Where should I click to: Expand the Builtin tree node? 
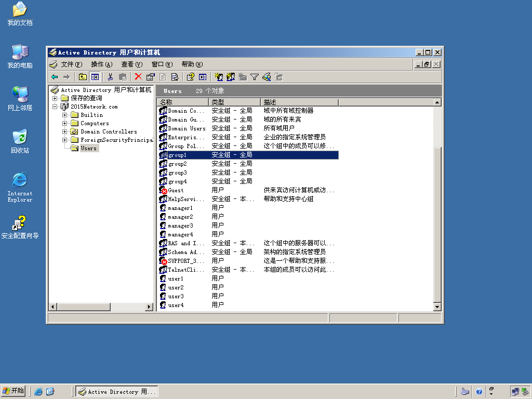point(65,115)
